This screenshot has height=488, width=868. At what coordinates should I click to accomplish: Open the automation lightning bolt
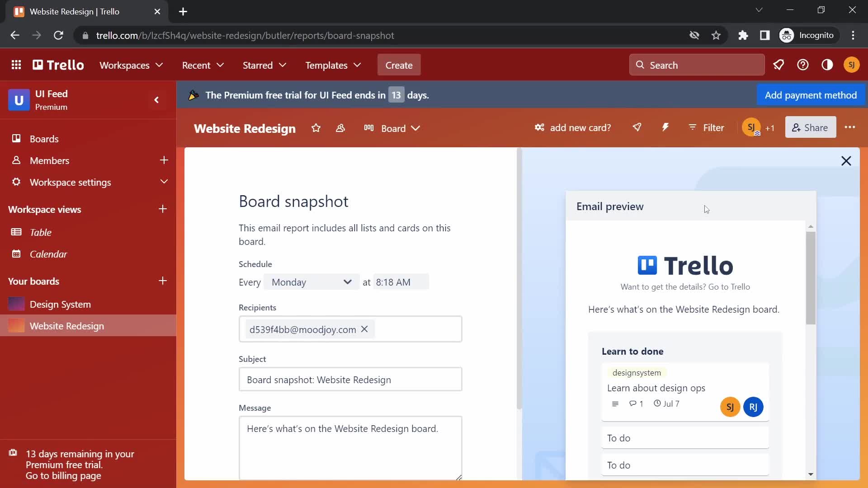tap(665, 128)
